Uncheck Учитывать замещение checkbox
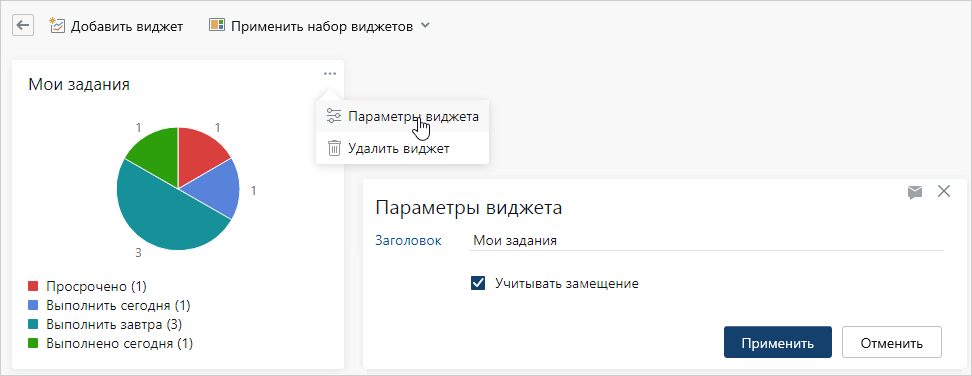972x376 pixels. [478, 284]
